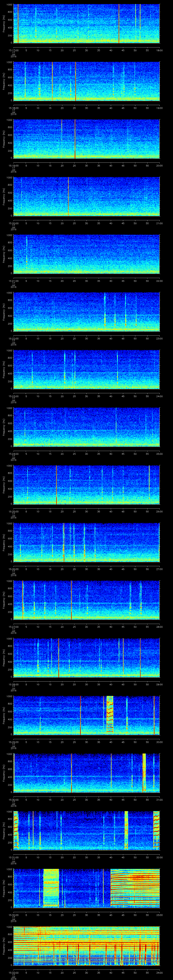Click the wide yellow block near 15 seconds in the 15:32:00 panel
The width and height of the screenshot is (173, 980).
pyautogui.click(x=51, y=888)
